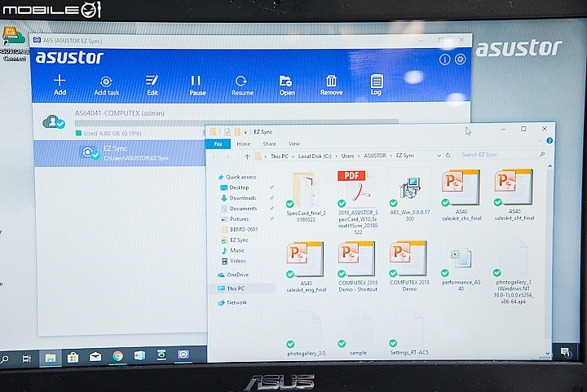Open the Share ribbon tab
This screenshot has height=392, width=587.
[269, 144]
